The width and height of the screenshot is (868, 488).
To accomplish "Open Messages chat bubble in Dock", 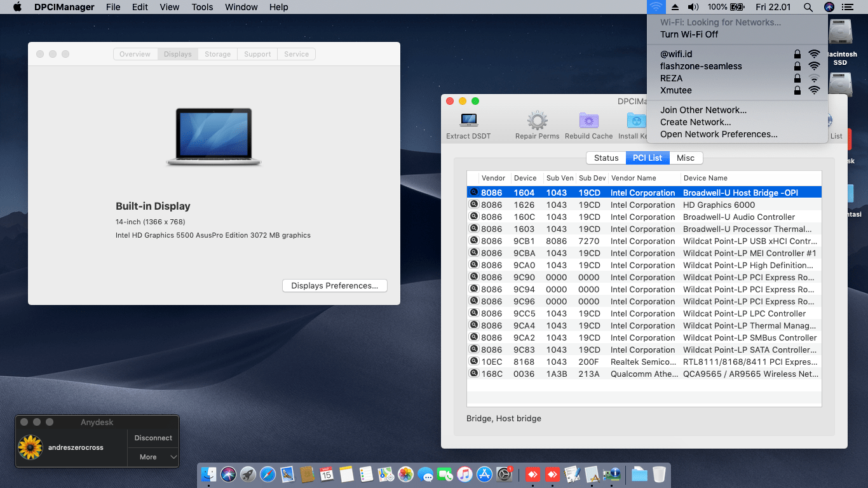I will point(425,474).
